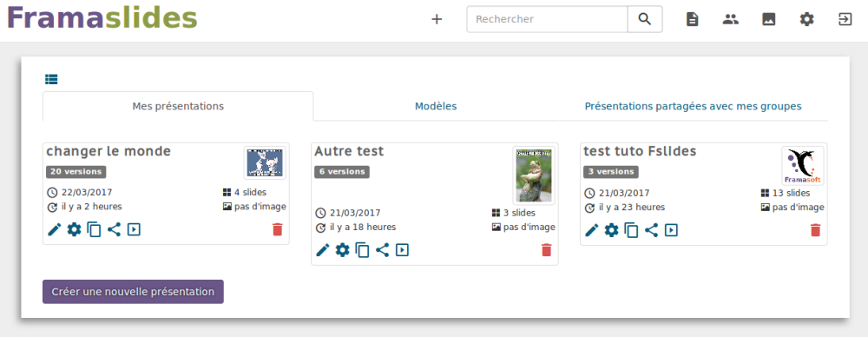Image resolution: width=868 pixels, height=337 pixels.
Task: Click 'pas d'image' in 'changer le monde' card
Action: tap(260, 206)
